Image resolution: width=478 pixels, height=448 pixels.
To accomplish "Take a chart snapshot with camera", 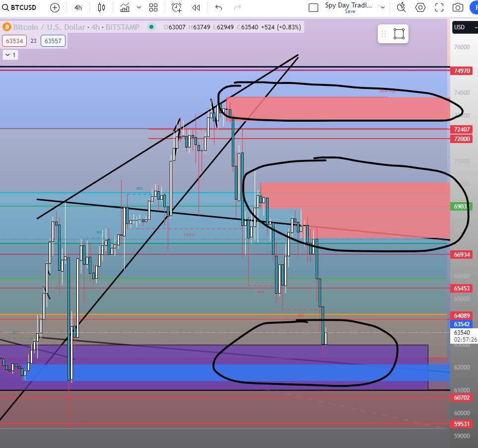I will click(458, 7).
